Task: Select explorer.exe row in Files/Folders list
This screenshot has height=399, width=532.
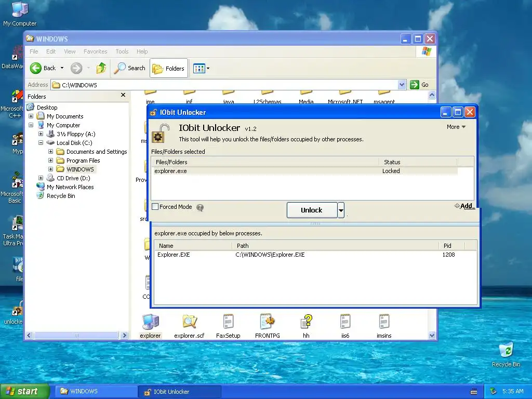Action: click(x=304, y=171)
